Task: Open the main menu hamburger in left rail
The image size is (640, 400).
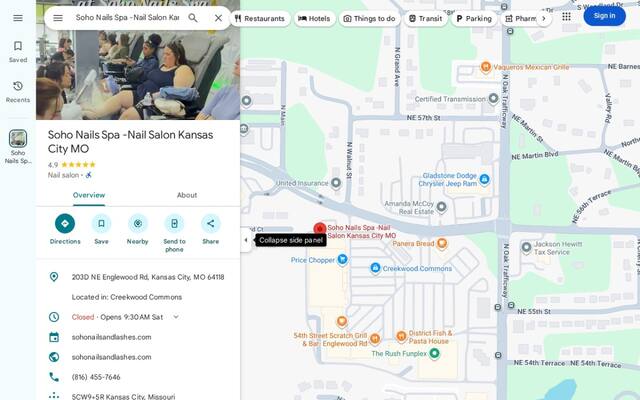Action: click(x=18, y=18)
